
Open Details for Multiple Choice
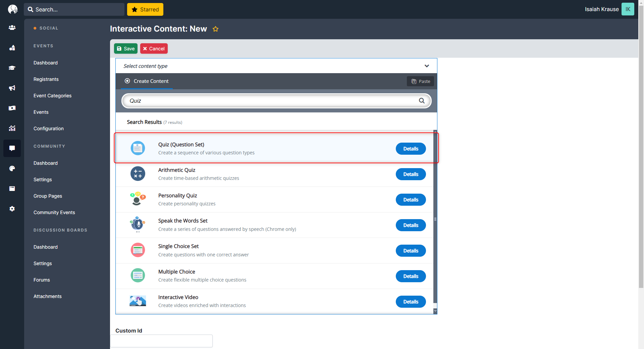coord(411,276)
